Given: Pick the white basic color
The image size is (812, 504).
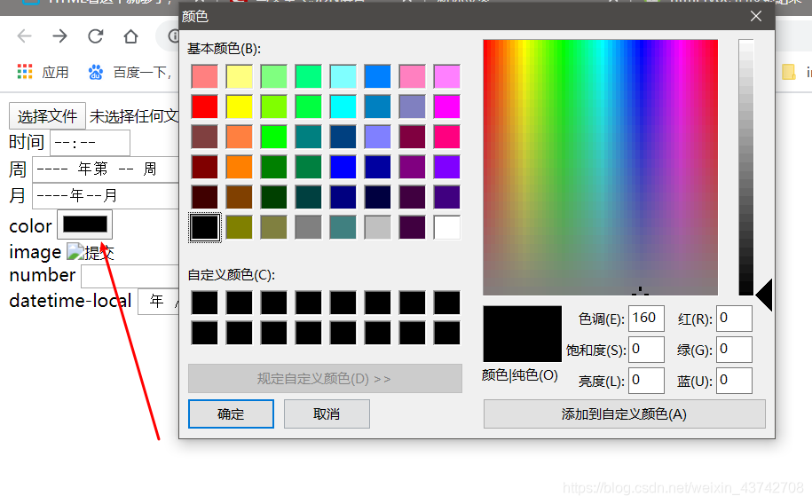Looking at the screenshot, I should pos(447,227).
